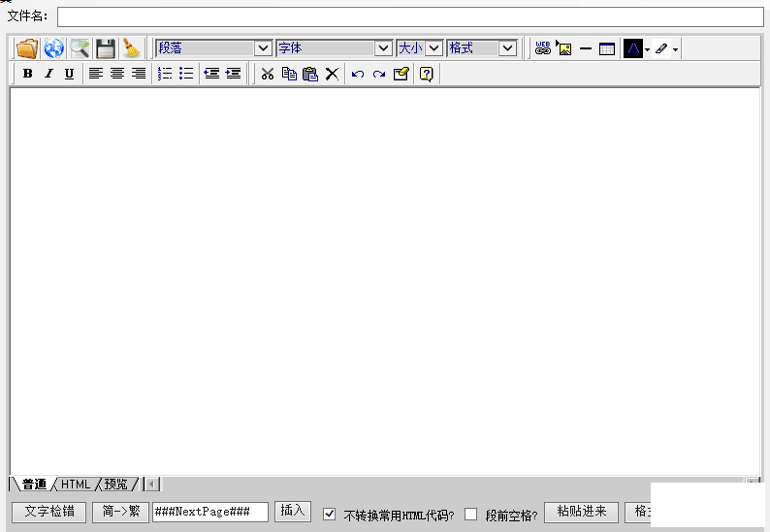Apply numbered list

pyautogui.click(x=165, y=74)
